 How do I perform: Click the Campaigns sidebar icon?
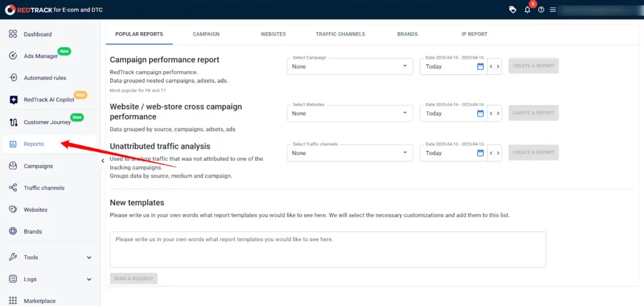tap(13, 166)
